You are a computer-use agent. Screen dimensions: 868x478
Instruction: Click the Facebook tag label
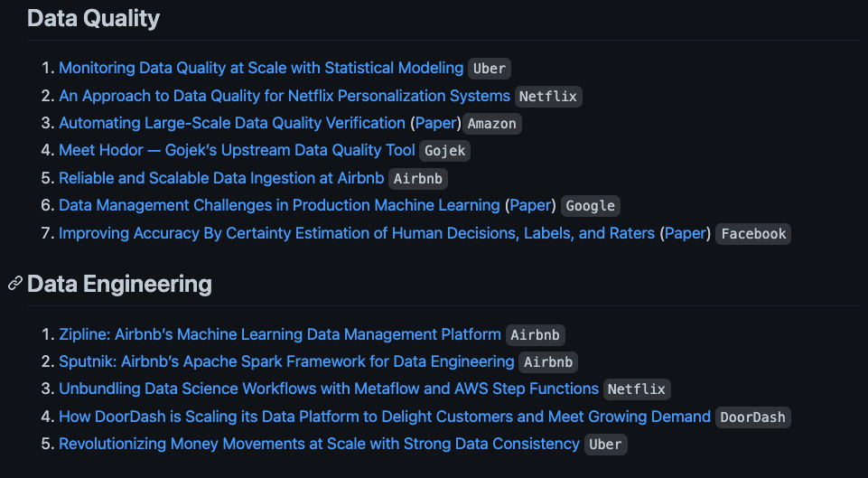753,234
